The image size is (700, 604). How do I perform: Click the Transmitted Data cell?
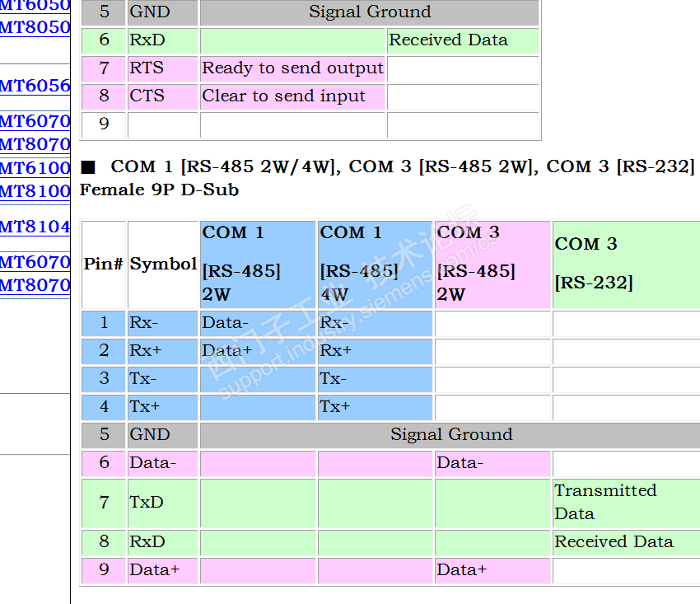625,502
